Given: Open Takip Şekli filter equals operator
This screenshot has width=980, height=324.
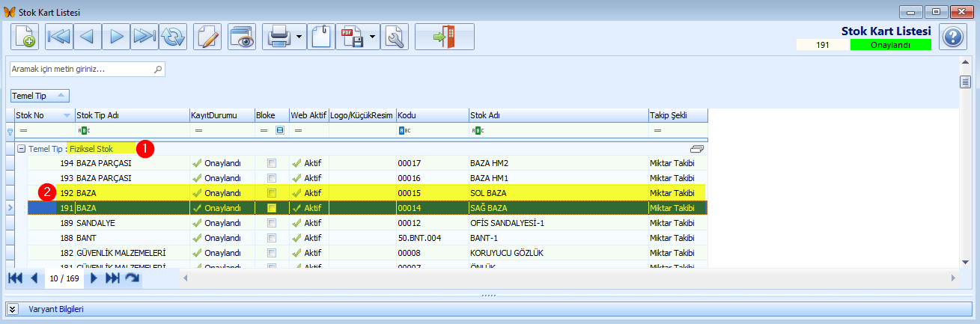Looking at the screenshot, I should 657,131.
